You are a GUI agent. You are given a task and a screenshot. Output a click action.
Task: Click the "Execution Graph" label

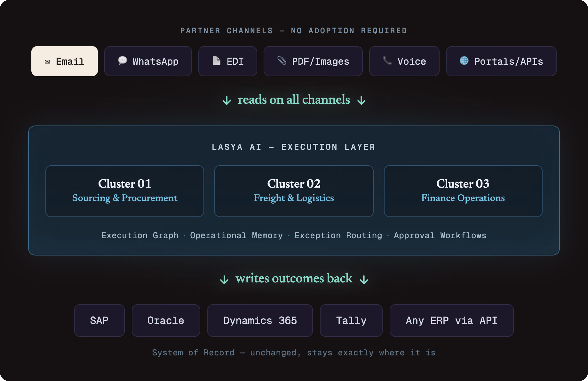point(140,235)
